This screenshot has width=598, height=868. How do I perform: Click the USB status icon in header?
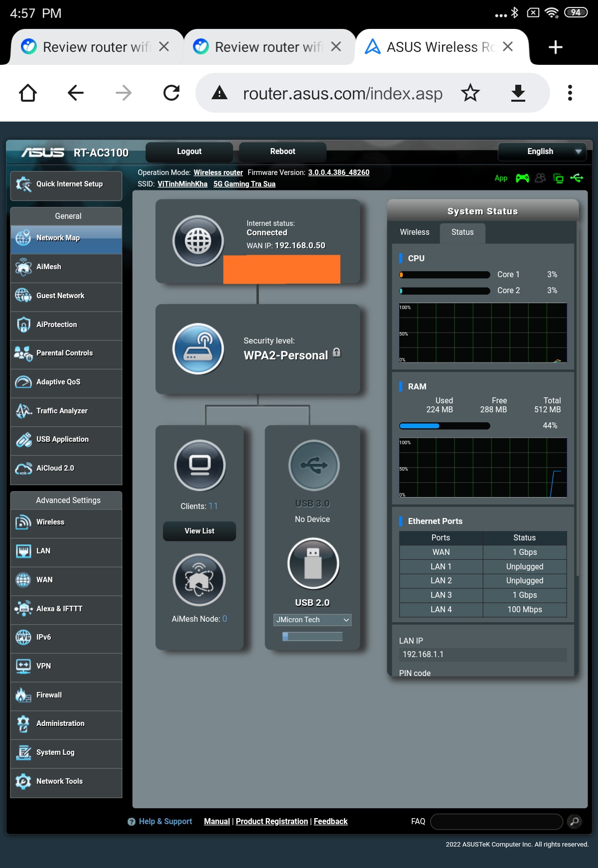point(577,178)
